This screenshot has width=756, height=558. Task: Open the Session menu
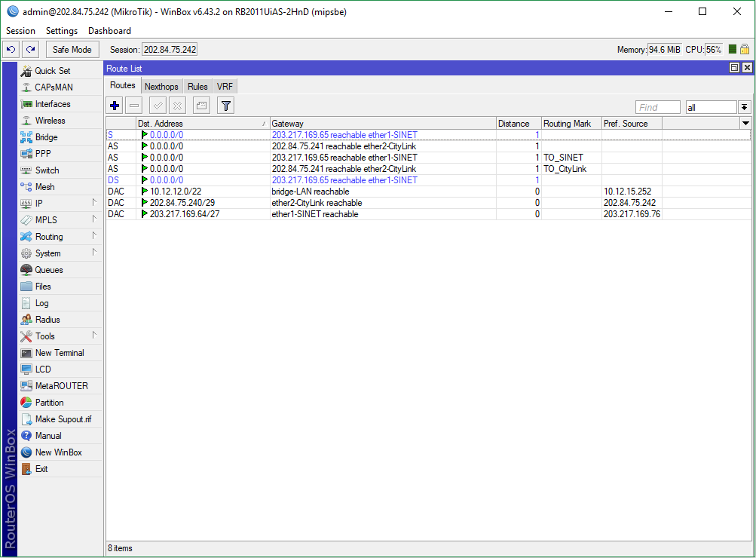20,31
